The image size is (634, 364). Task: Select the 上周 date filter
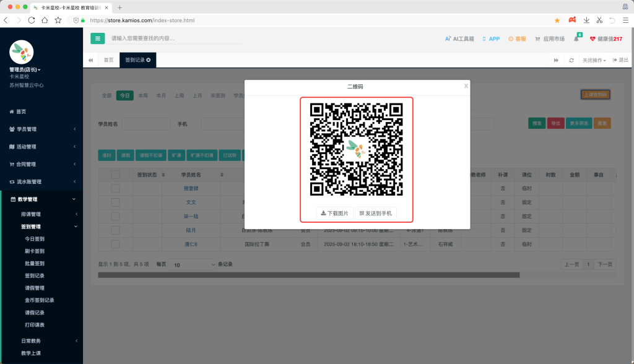point(179,95)
